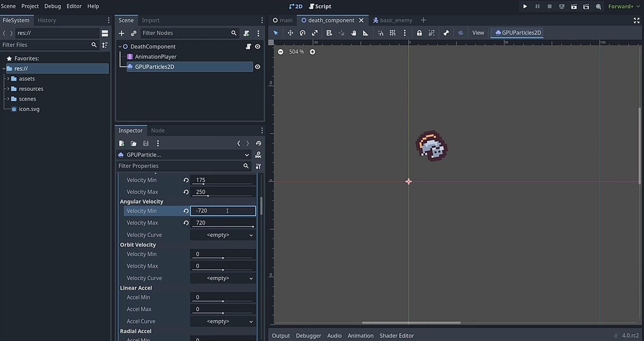
Task: Expand the assets folder in FileSystem
Action: point(8,79)
